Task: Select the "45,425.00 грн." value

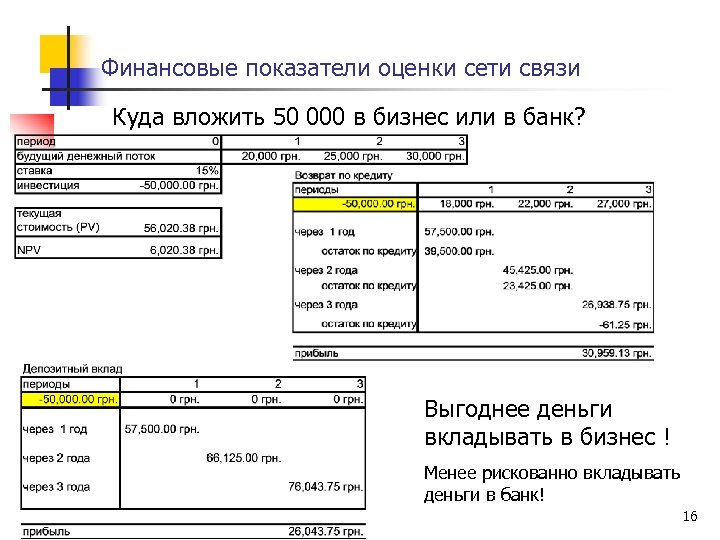Action: click(x=538, y=270)
